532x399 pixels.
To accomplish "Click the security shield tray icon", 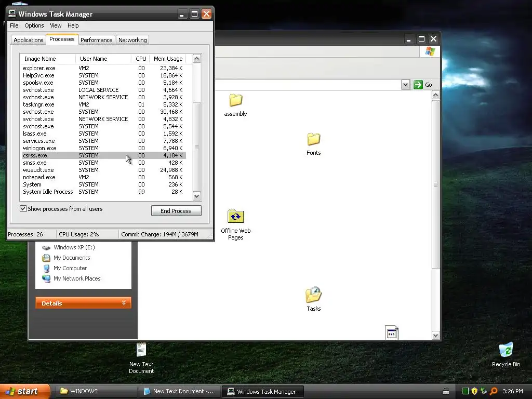I will [474, 391].
